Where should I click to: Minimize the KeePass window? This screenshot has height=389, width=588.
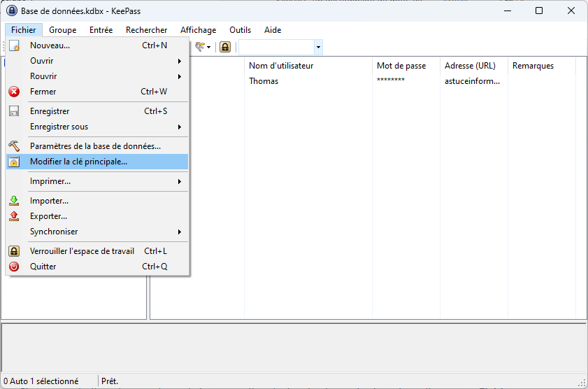pyautogui.click(x=508, y=10)
